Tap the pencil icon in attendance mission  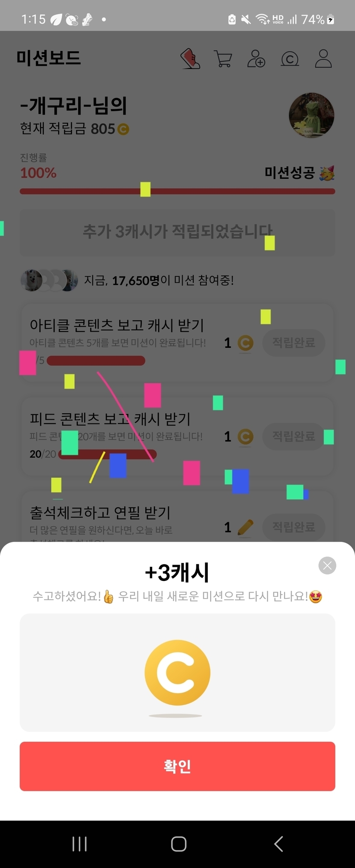245,527
